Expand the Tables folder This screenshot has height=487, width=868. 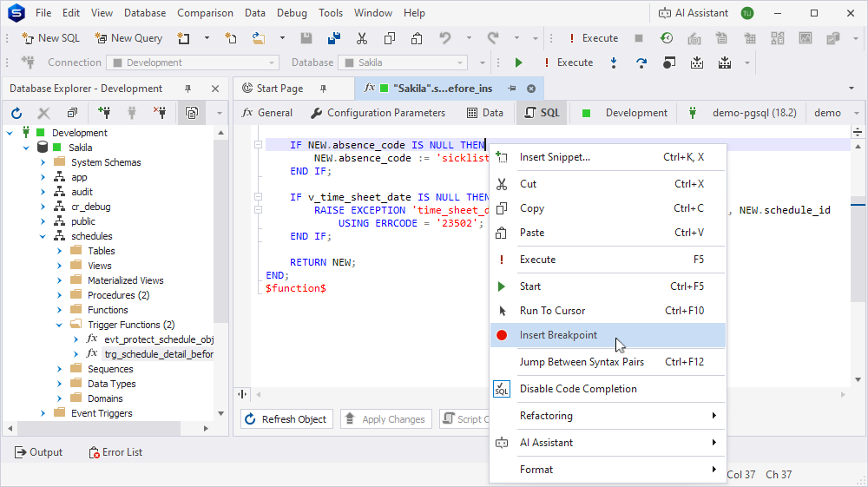(x=59, y=251)
